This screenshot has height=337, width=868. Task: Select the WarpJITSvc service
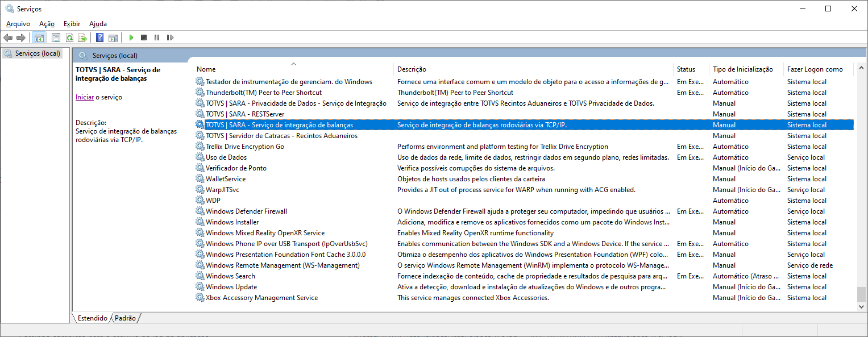coord(524,190)
